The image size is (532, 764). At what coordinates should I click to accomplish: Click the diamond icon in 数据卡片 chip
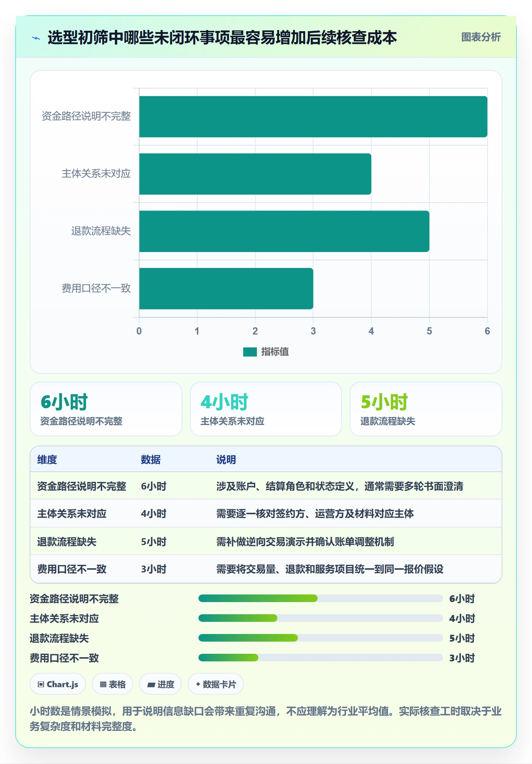click(x=198, y=684)
